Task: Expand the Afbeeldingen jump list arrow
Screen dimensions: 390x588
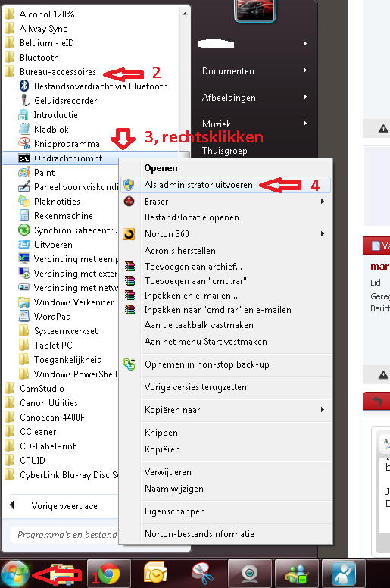Action: click(305, 97)
